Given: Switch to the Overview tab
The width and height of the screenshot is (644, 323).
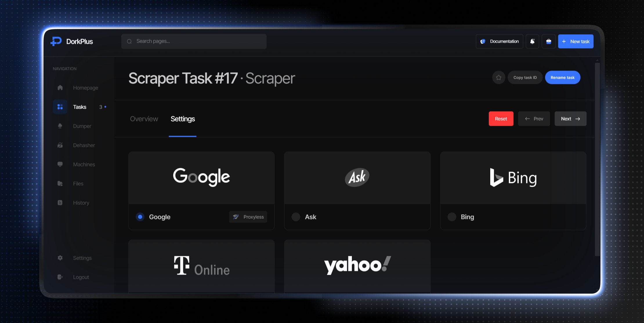Looking at the screenshot, I should pos(144,119).
